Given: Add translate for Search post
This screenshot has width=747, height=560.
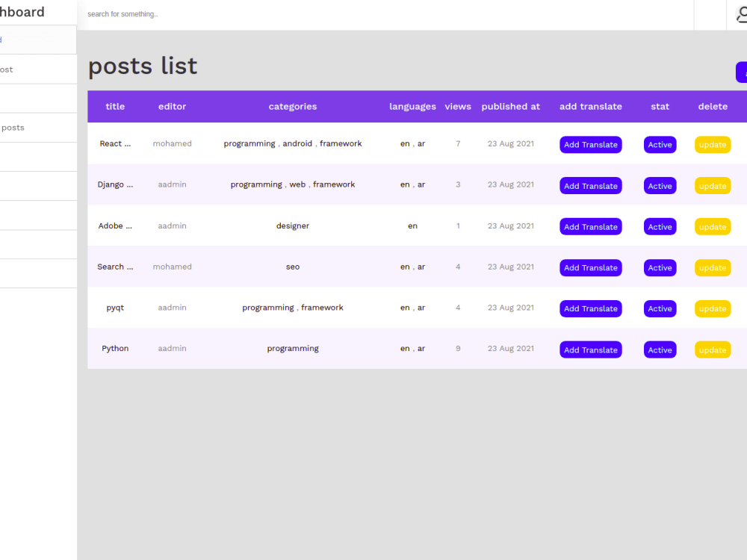Looking at the screenshot, I should [590, 267].
